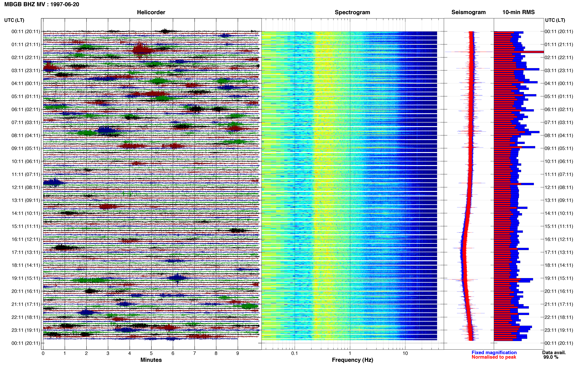Click the left time label '21:11 (17:11)'
Image resolution: width=588 pixels, height=368 pixels.
(x=26, y=304)
